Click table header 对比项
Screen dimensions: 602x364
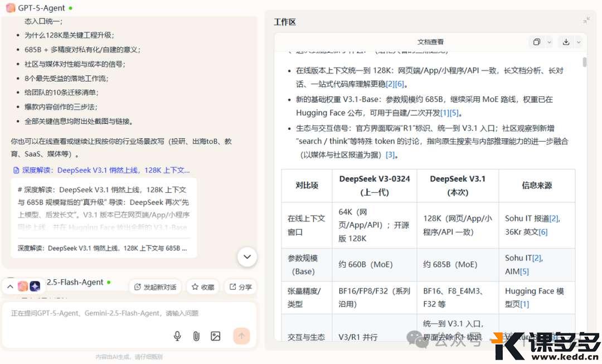pos(307,186)
